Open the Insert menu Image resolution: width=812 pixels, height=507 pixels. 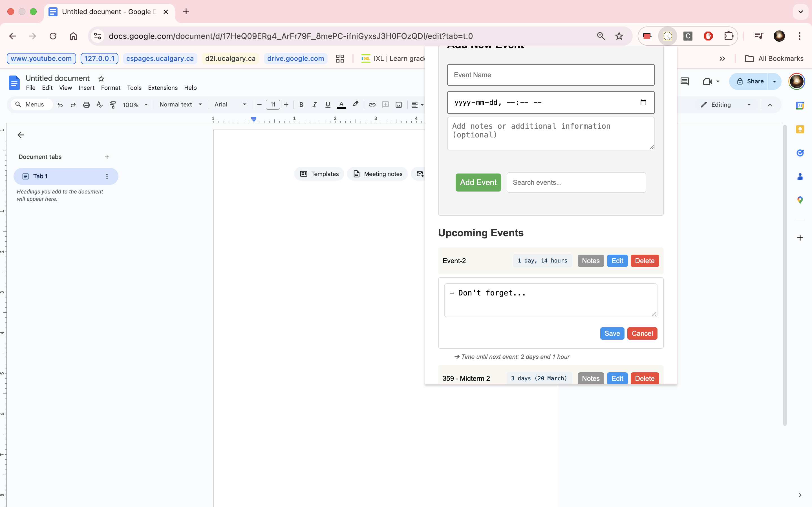click(x=86, y=88)
